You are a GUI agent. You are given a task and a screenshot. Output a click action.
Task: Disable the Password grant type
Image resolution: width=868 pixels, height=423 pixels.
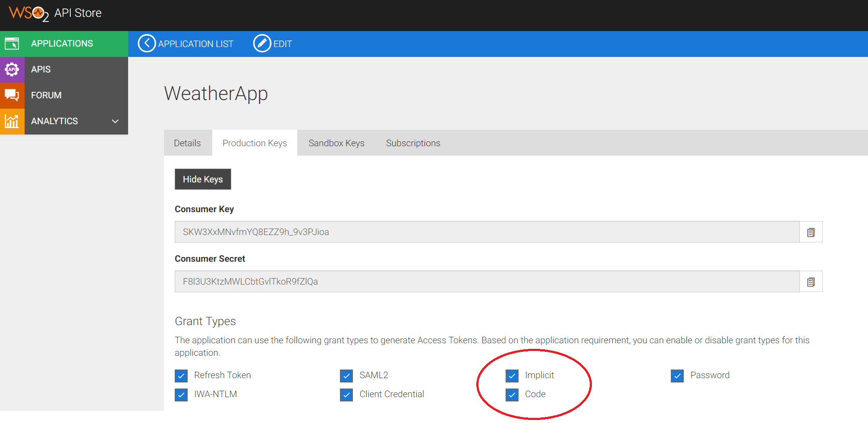pyautogui.click(x=677, y=376)
